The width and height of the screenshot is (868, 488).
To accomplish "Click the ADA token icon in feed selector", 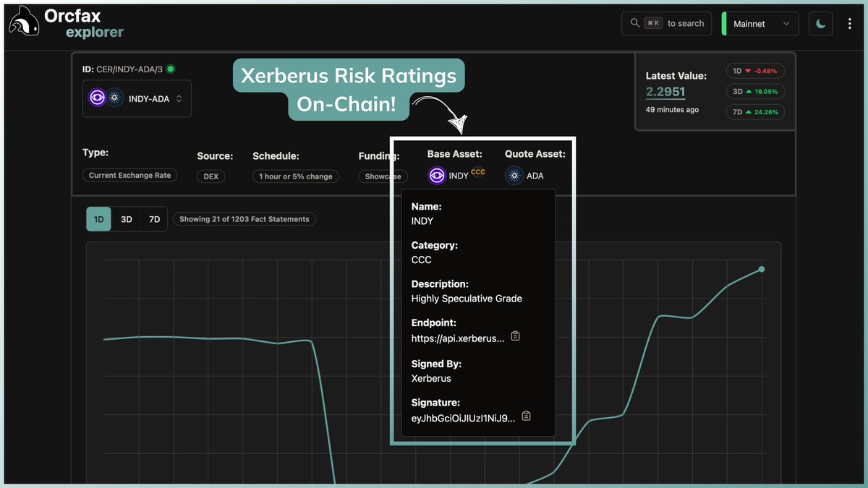I will tap(115, 98).
